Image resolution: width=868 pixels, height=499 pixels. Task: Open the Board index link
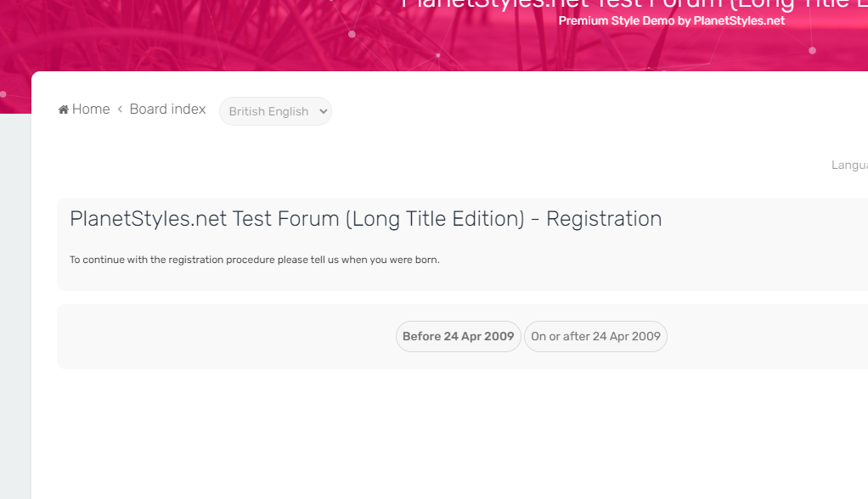point(167,109)
